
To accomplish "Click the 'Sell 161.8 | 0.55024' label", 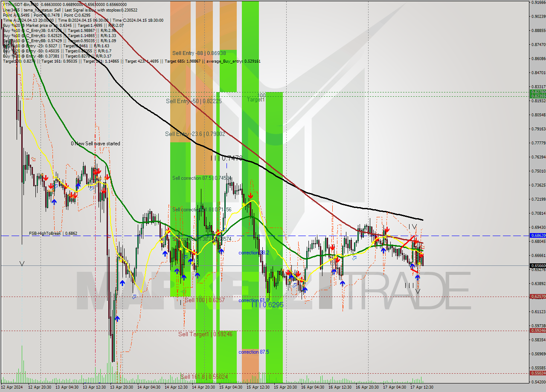I will 204,377.
